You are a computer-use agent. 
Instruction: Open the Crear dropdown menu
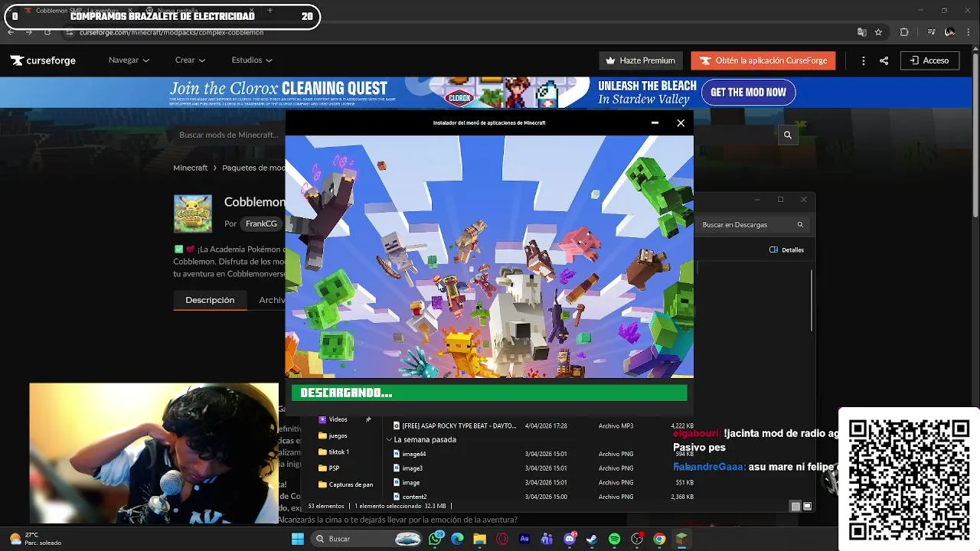pyautogui.click(x=190, y=60)
